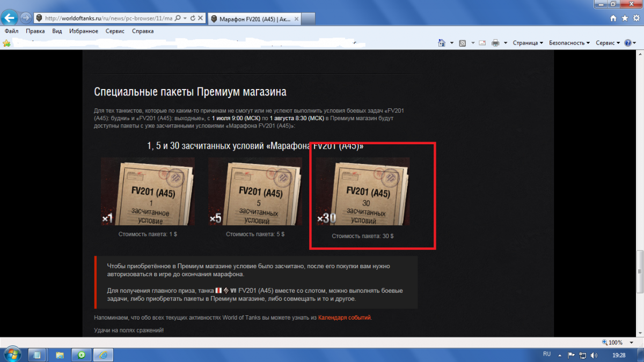Image resolution: width=644 pixels, height=362 pixels.
Task: Click the search magnifier in the address bar
Action: tap(178, 18)
